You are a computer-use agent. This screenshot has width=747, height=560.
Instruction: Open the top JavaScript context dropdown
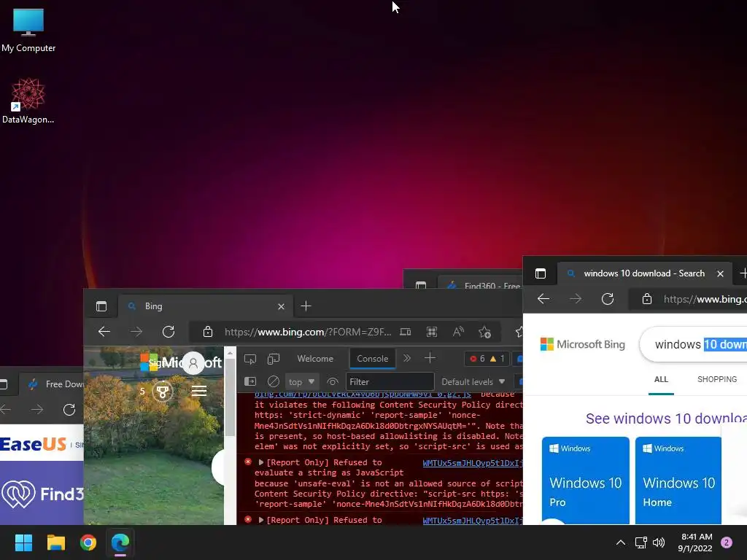301,382
